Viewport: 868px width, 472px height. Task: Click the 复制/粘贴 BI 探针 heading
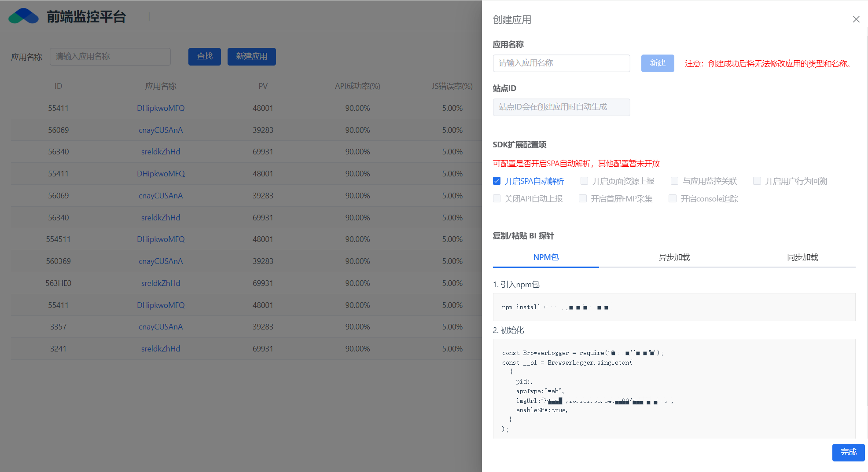click(x=523, y=236)
